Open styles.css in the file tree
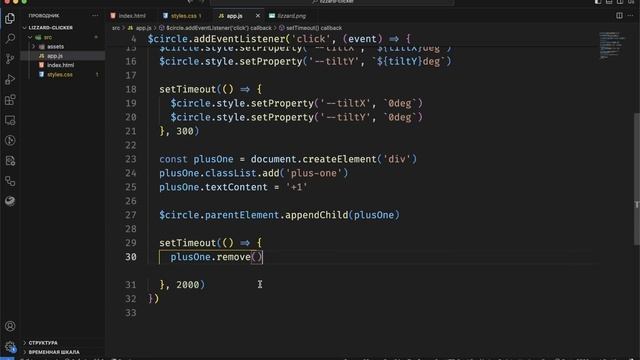This screenshot has width=640, height=360. [x=60, y=75]
